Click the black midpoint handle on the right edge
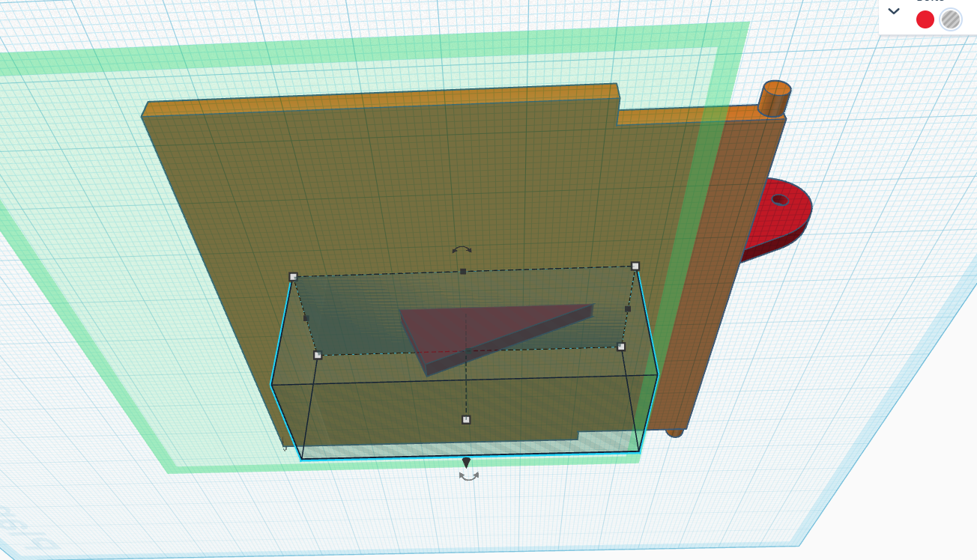The image size is (977, 560). (628, 308)
